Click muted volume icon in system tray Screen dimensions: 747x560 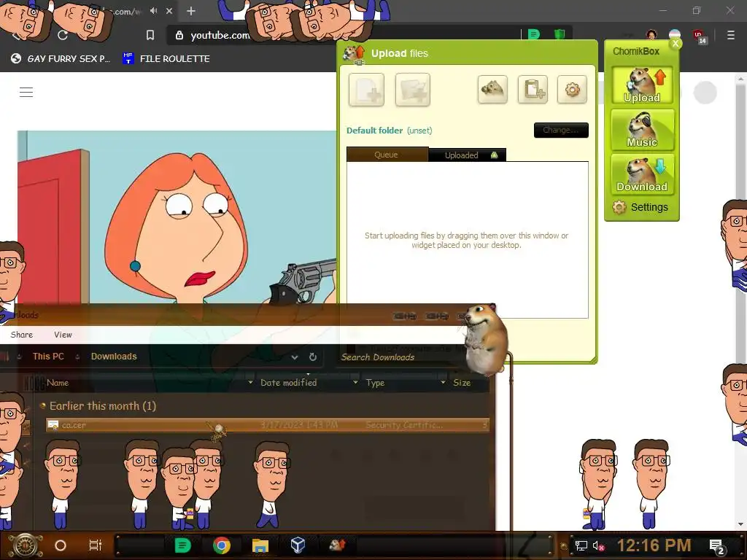point(599,545)
